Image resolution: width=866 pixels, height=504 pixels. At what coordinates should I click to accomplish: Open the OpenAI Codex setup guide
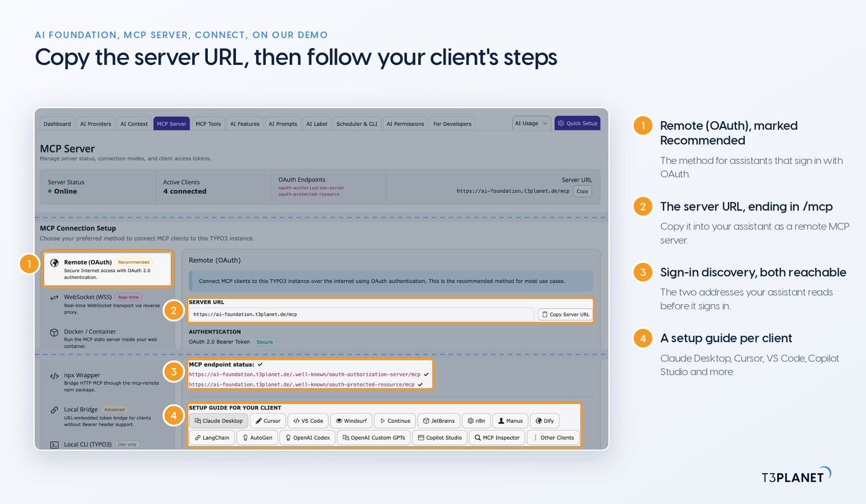[x=307, y=437]
